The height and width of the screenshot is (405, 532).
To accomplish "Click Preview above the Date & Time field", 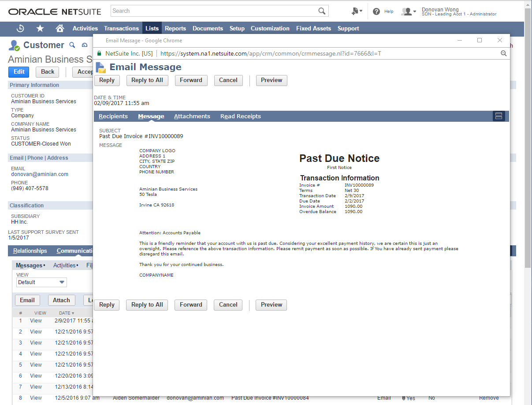I will pyautogui.click(x=272, y=80).
